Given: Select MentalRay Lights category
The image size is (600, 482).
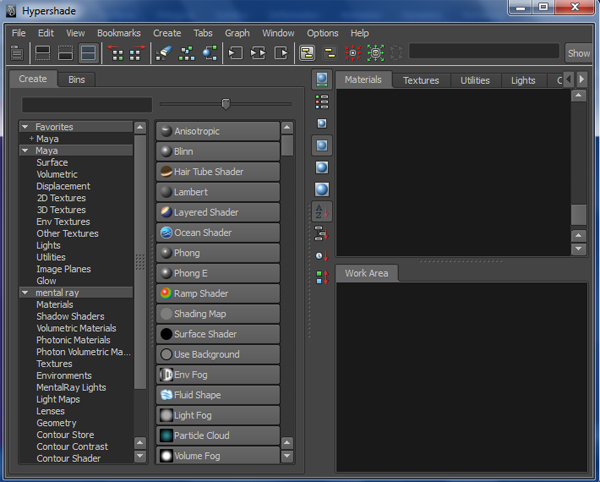Looking at the screenshot, I should click(71, 388).
